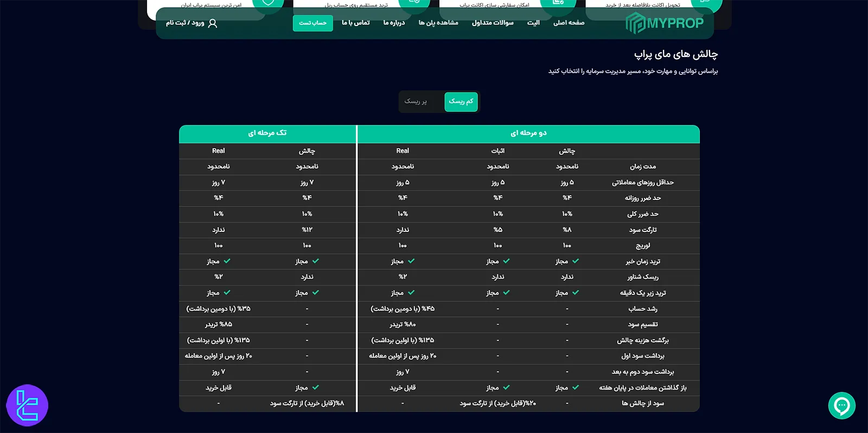Click the ترید زمان خبر row label
This screenshot has width=868, height=433.
coord(643,261)
